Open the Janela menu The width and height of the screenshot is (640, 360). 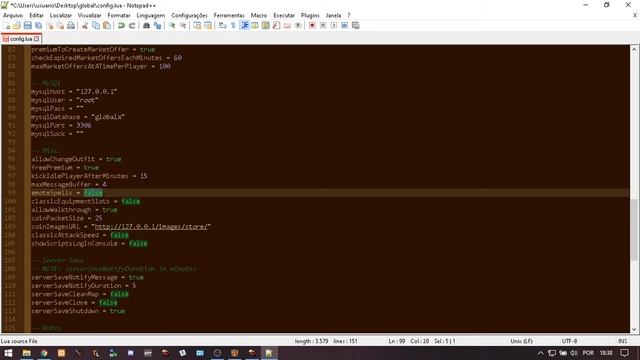[333, 15]
